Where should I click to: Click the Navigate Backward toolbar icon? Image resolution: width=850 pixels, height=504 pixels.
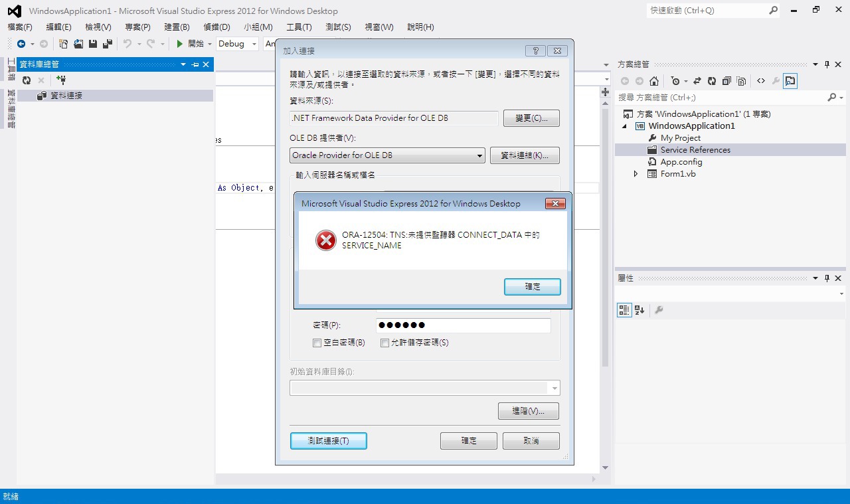tap(21, 44)
